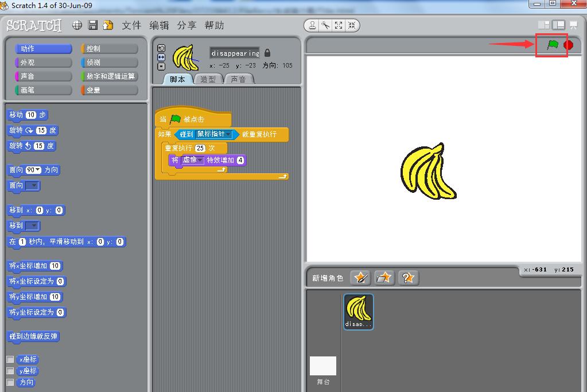Click the shrink sprite tool icon
The height and width of the screenshot is (392, 587).
click(x=351, y=25)
